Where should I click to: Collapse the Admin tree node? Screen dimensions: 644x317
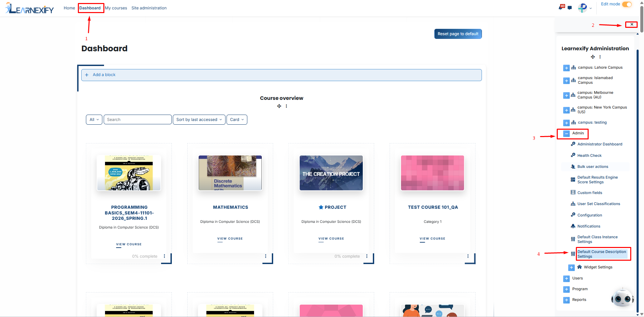566,134
